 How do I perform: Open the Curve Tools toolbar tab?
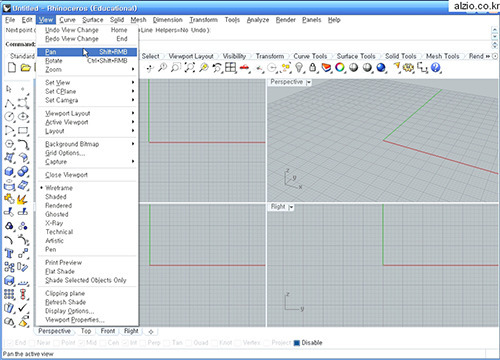(310, 56)
